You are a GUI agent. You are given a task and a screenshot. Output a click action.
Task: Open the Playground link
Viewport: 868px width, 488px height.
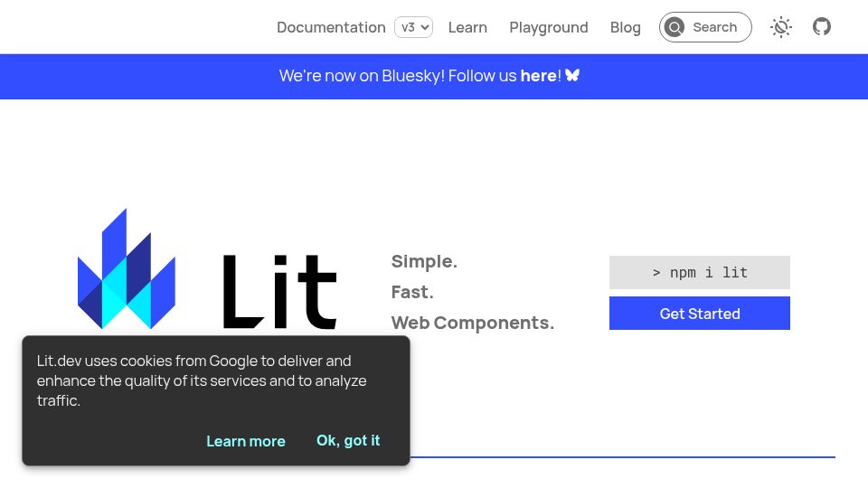point(549,27)
